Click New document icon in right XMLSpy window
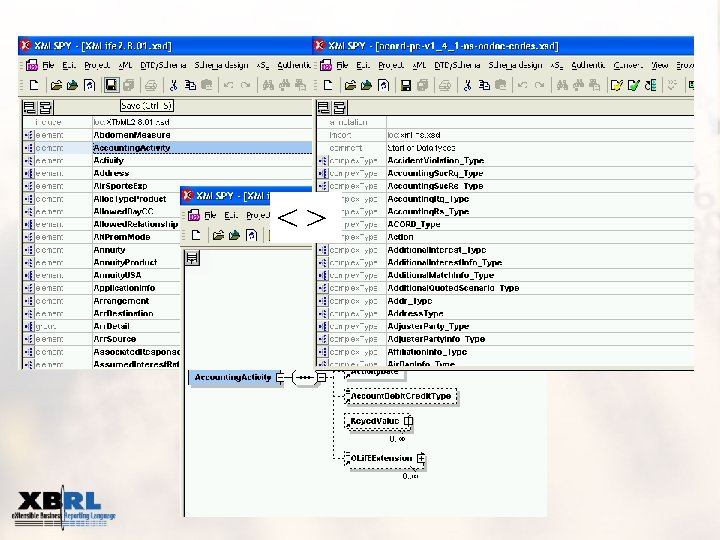The height and width of the screenshot is (540, 720). [x=328, y=85]
